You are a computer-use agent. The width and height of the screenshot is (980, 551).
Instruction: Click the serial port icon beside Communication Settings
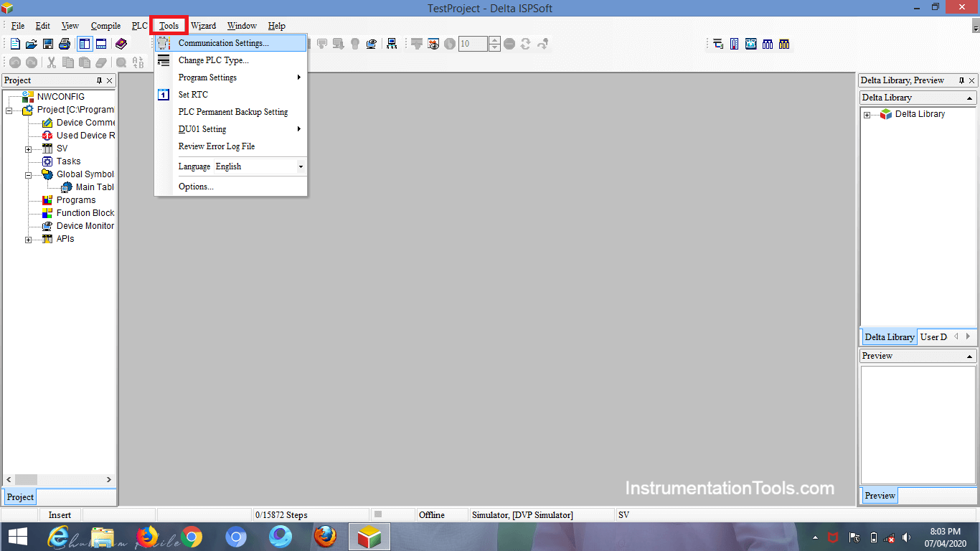click(164, 43)
